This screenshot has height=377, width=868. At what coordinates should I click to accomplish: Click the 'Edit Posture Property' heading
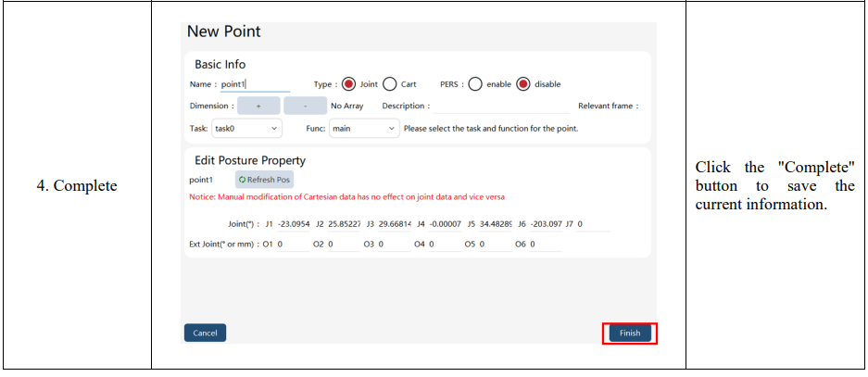pyautogui.click(x=250, y=160)
